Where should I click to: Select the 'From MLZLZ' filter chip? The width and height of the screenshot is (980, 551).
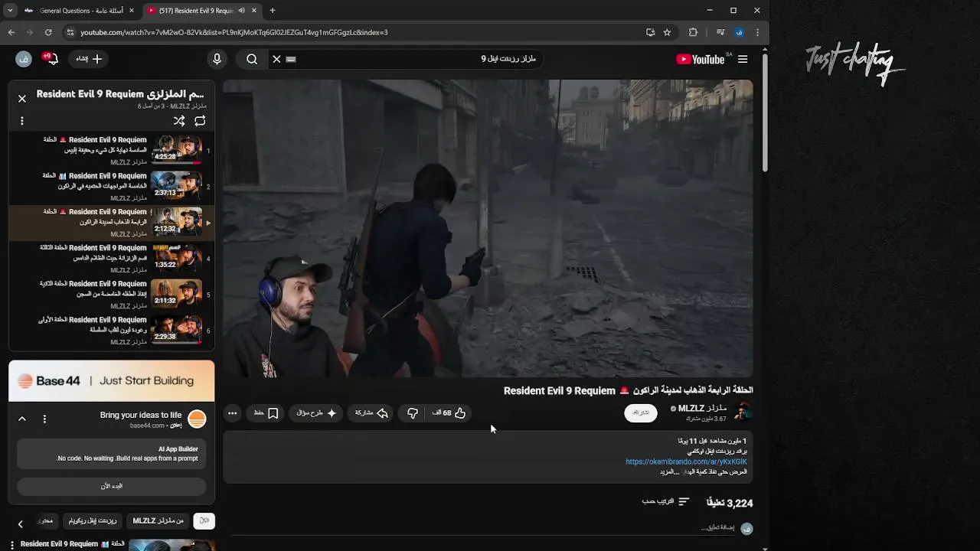click(158, 520)
